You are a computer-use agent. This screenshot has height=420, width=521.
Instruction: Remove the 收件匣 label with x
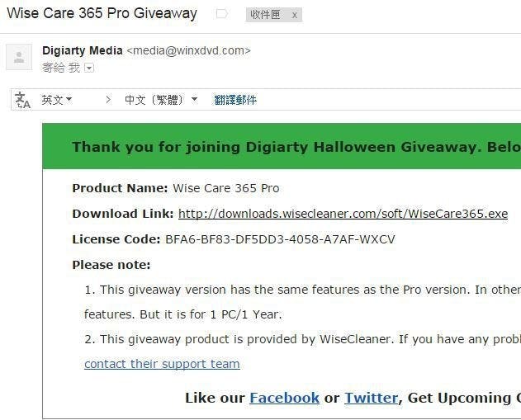tap(295, 15)
